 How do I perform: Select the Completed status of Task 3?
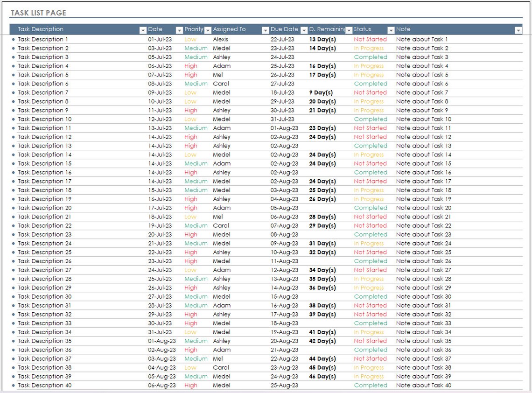[x=370, y=57]
